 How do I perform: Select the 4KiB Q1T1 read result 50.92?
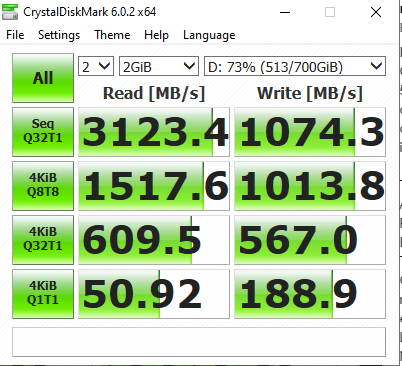click(x=154, y=294)
